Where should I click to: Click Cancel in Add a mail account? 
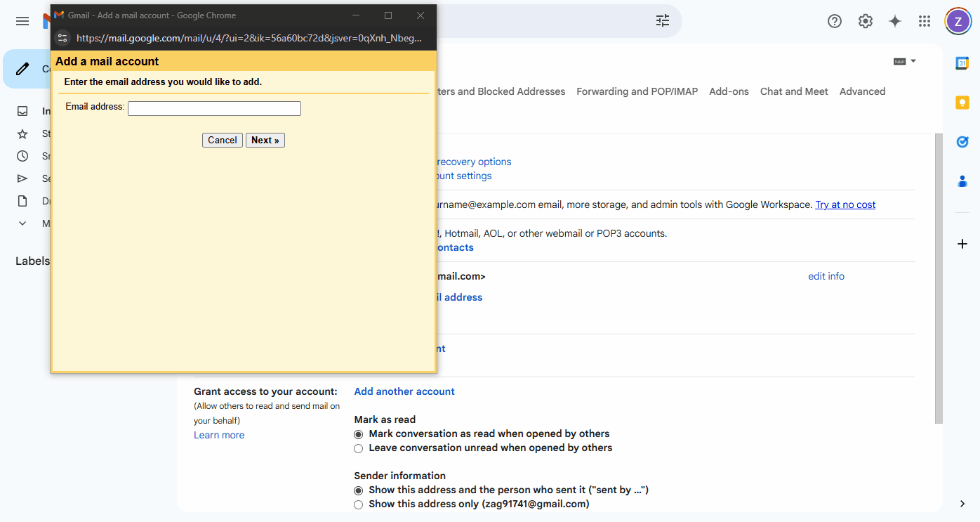click(223, 140)
